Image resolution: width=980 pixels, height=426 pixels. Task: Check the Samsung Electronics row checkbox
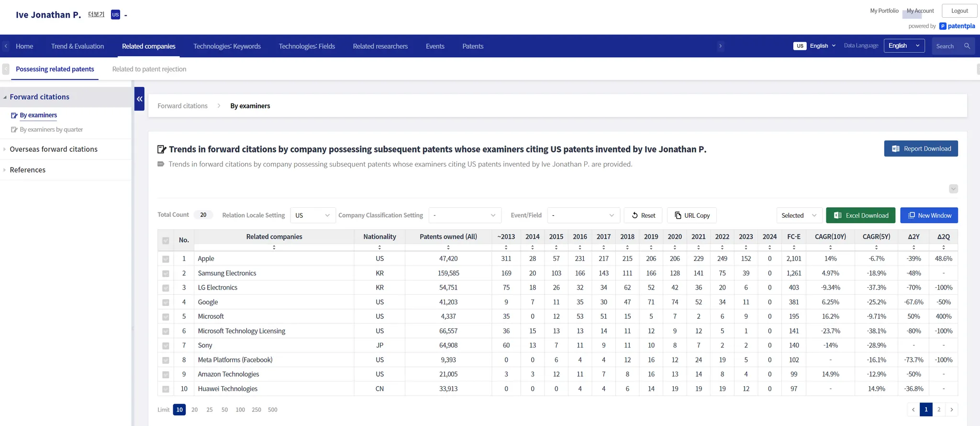click(166, 274)
